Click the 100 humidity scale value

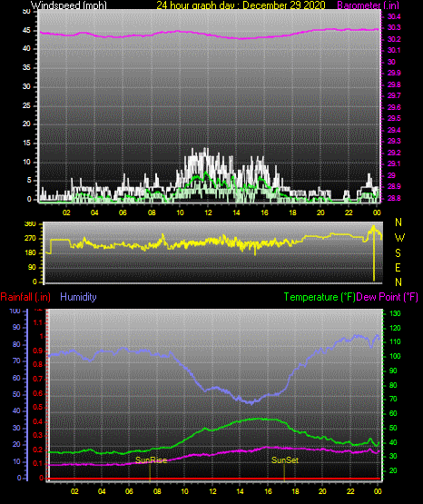[x=15, y=311]
